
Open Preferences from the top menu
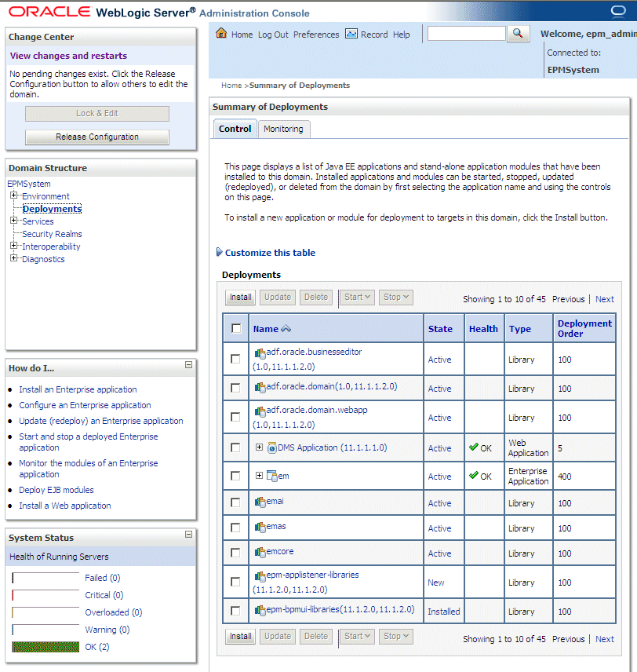(x=316, y=35)
